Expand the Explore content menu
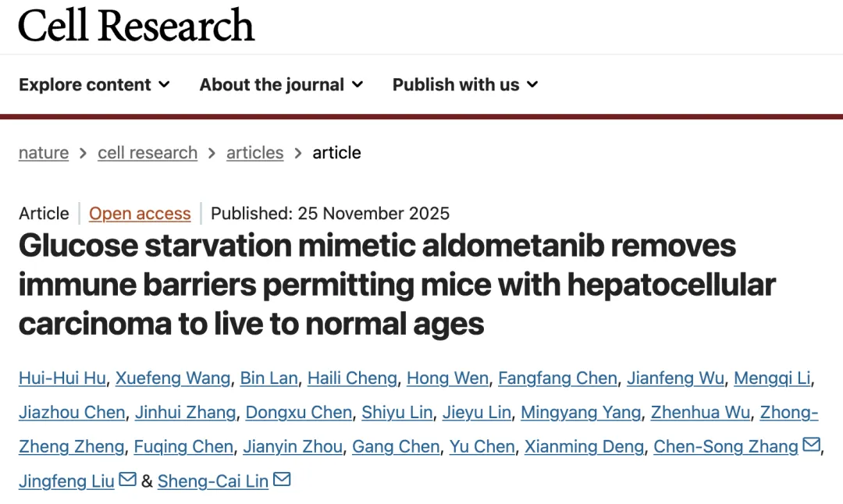Image resolution: width=843 pixels, height=504 pixels. pos(94,84)
